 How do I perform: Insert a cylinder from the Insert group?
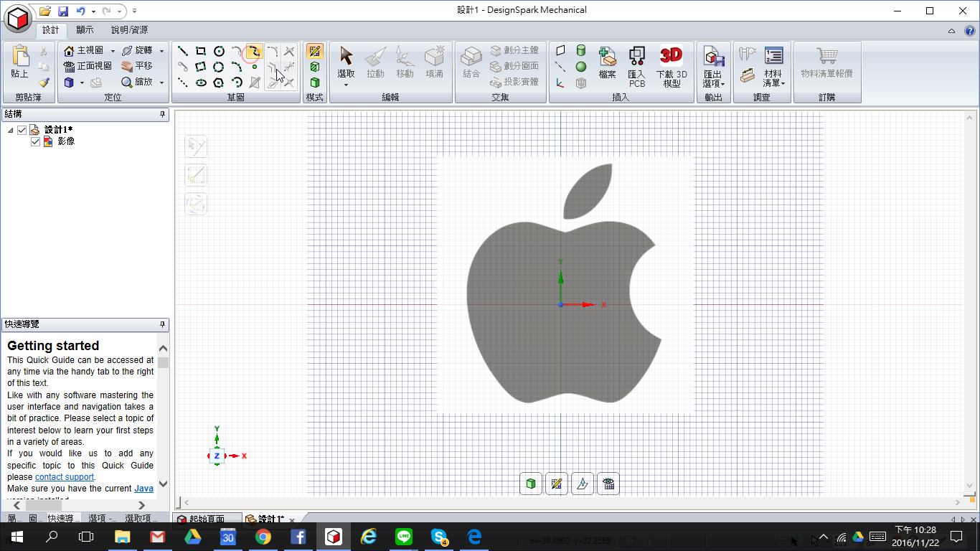[x=580, y=51]
